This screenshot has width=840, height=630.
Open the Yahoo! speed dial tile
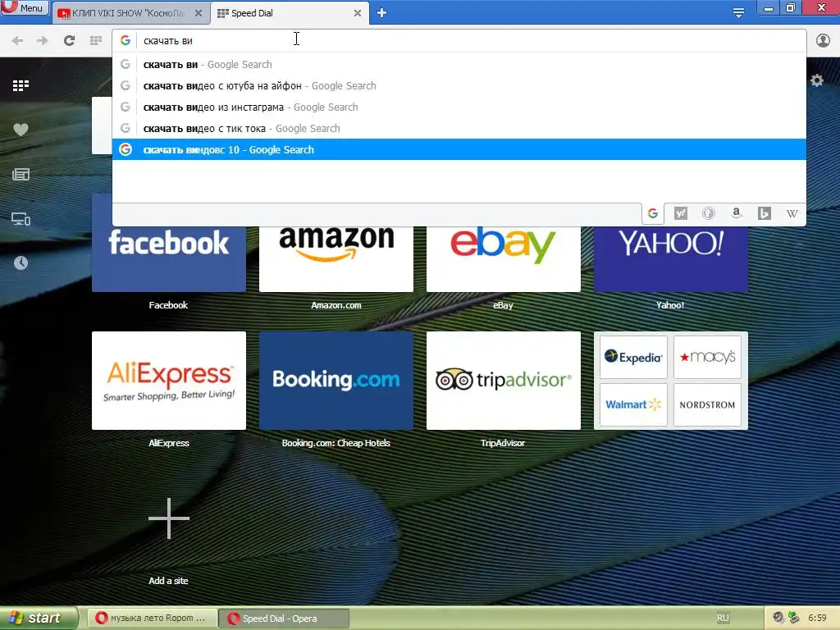[671, 258]
